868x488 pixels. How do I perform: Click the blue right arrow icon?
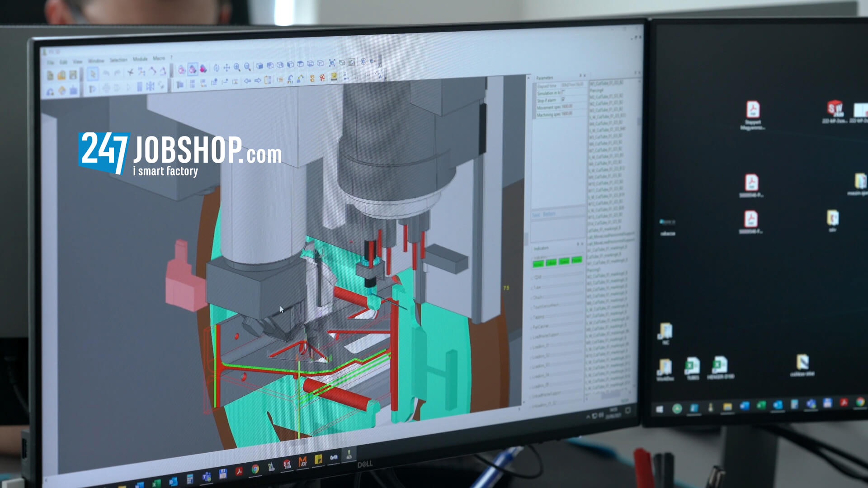(258, 80)
